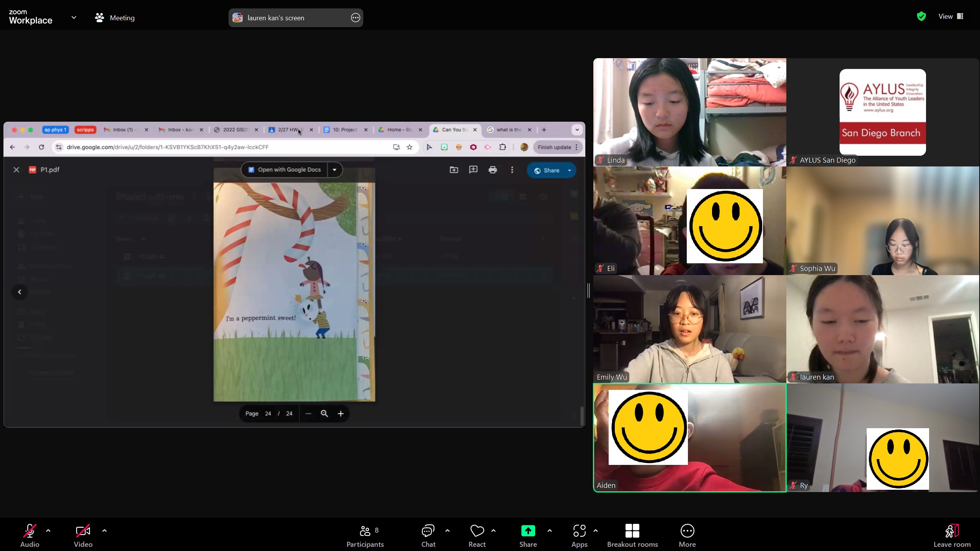Click the preview pane vertical scrollbar
The height and width of the screenshot is (551, 980).
(x=582, y=416)
